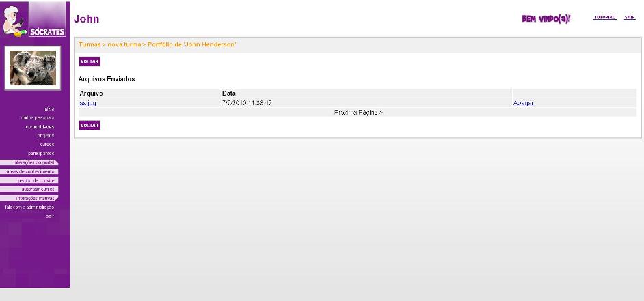Open the TUTORIAL link in header
The width and height of the screenshot is (644, 301).
click(604, 17)
